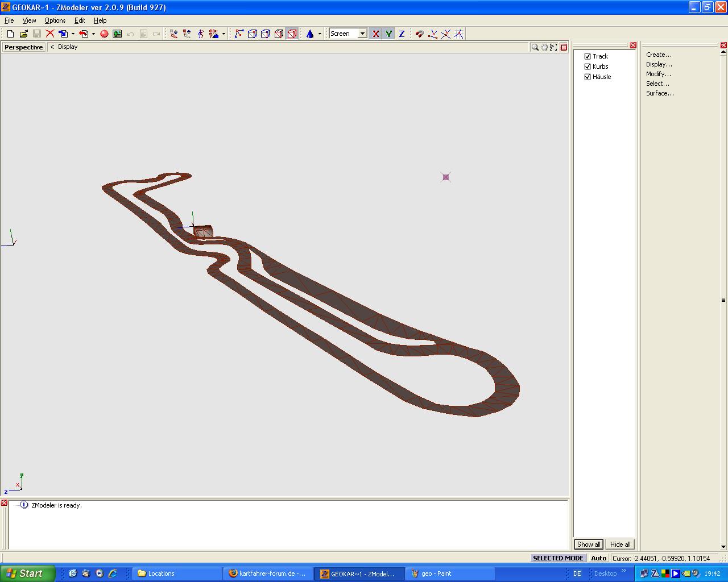Click the blue import icon
Viewport: 728px width, 582px height.
point(63,34)
